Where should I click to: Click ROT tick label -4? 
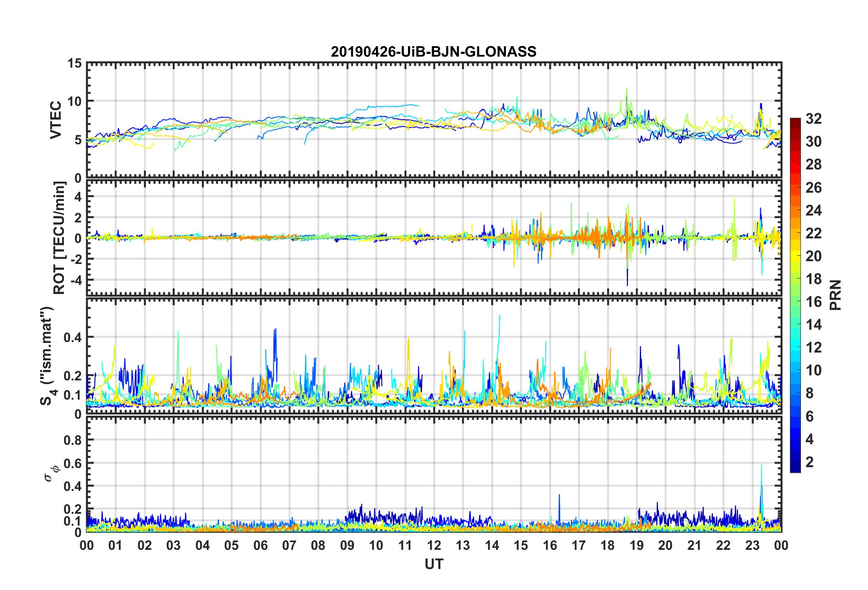click(76, 279)
